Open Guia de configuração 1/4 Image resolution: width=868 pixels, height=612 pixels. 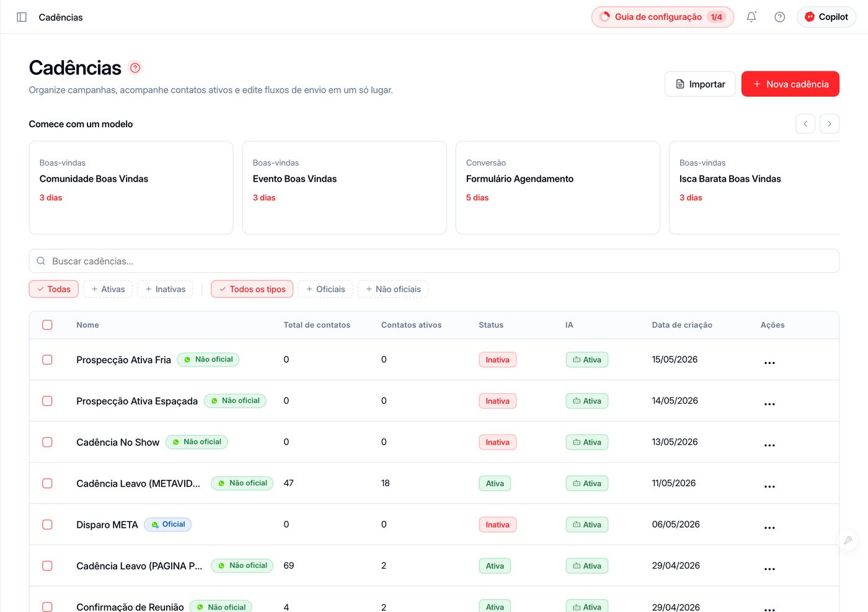663,17
